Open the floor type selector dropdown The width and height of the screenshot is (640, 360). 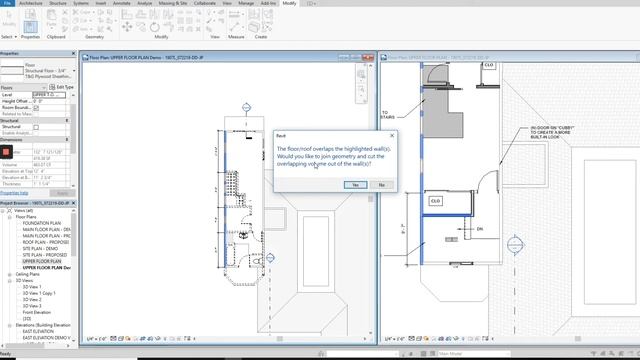pyautogui.click(x=74, y=71)
